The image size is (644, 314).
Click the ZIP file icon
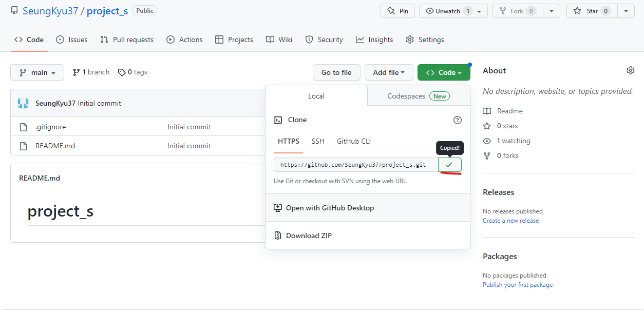tap(278, 235)
